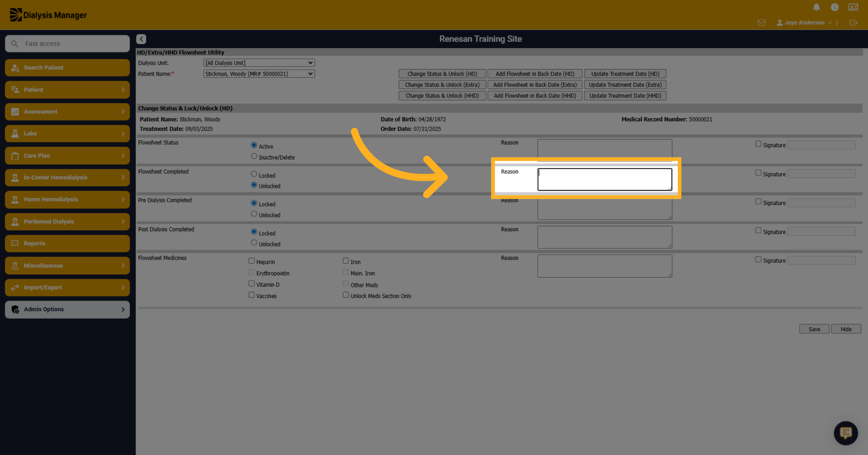Tick Signature checkbox for Flowsheet Status

point(758,144)
